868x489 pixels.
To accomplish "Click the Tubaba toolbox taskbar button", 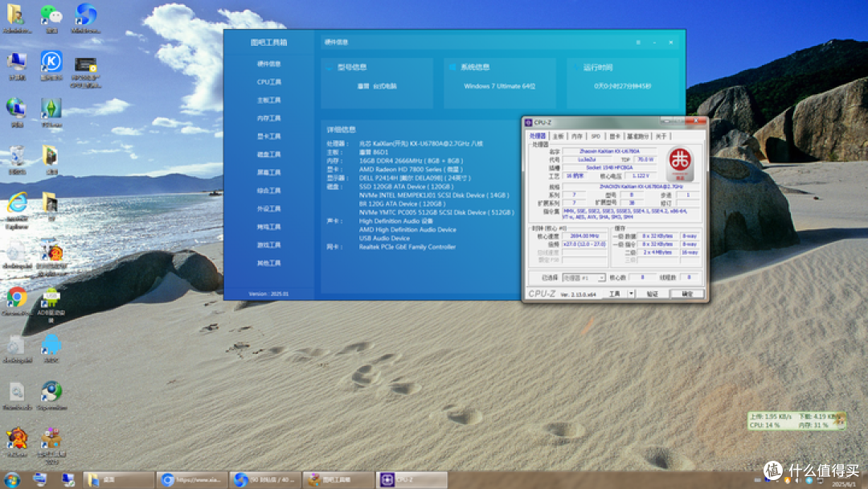I will click(x=338, y=479).
